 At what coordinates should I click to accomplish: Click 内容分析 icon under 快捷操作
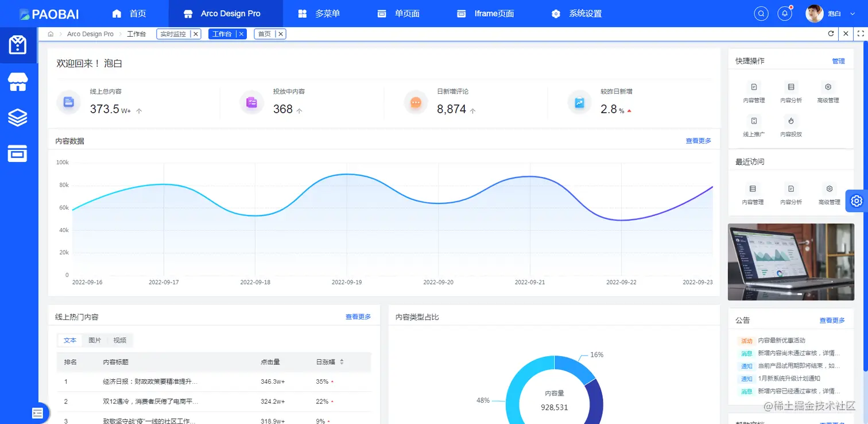click(791, 87)
